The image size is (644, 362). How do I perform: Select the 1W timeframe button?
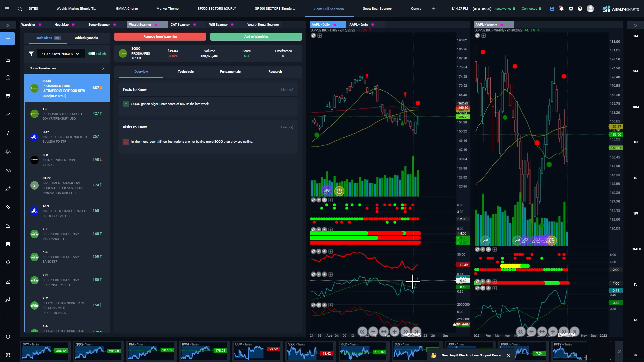[635, 214]
